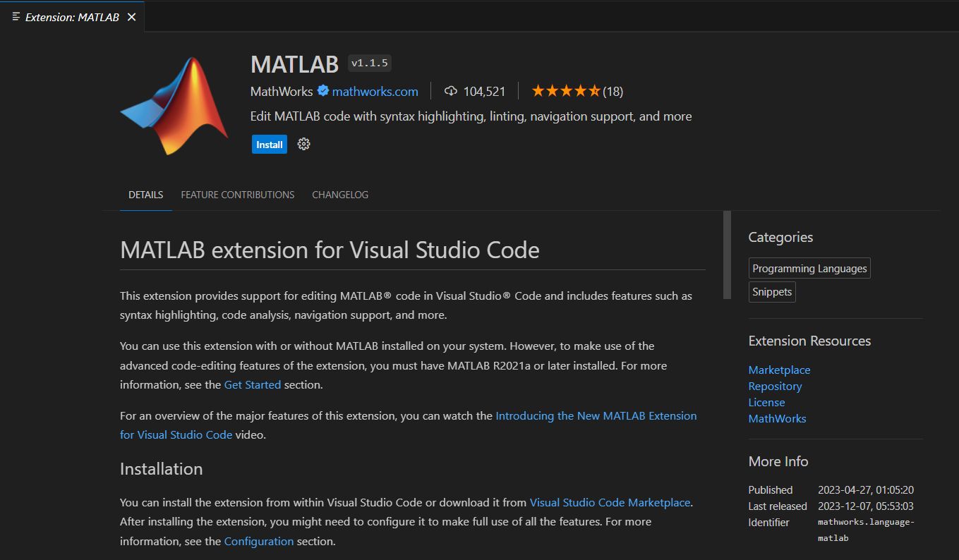Screen dimensions: 959x560
Task: Click the last released date 2023-12-07, 05:53:03
Action: click(866, 506)
